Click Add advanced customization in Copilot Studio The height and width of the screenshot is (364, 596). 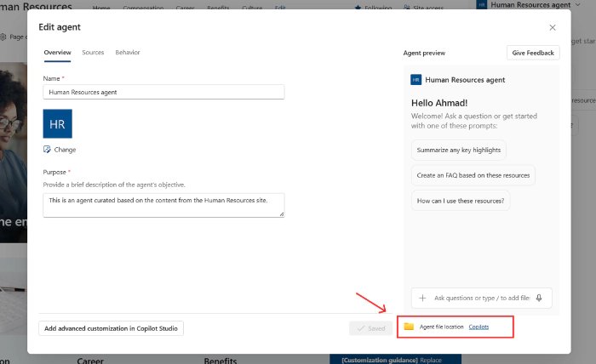[x=111, y=328]
